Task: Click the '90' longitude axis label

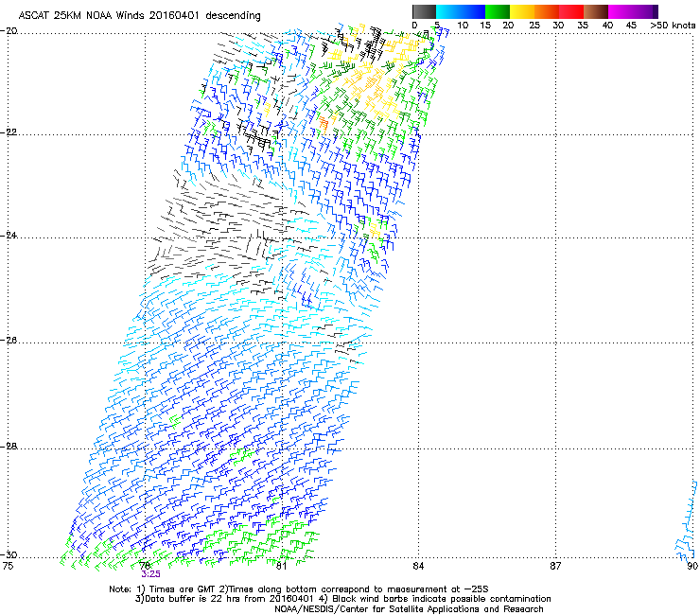Action: pos(692,566)
